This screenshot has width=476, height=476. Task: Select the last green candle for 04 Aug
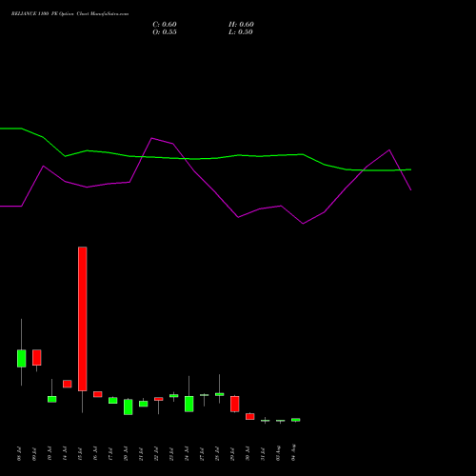(296, 420)
